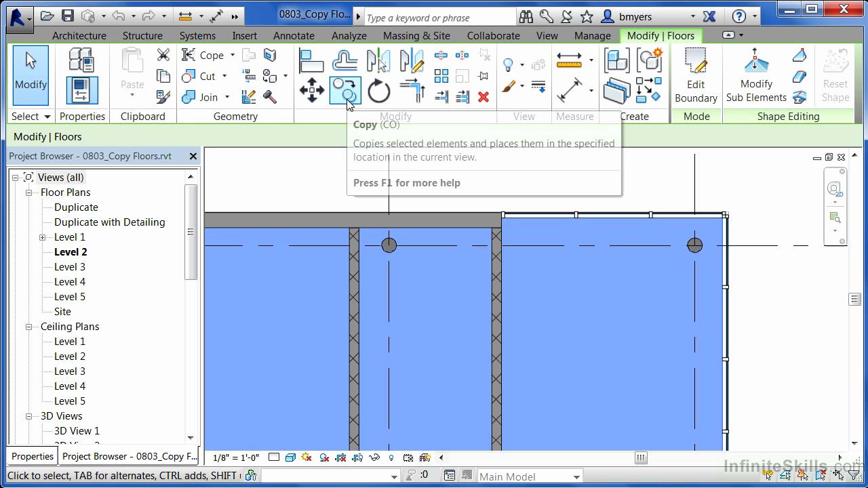Click Add Point shape editing icon

(x=800, y=56)
